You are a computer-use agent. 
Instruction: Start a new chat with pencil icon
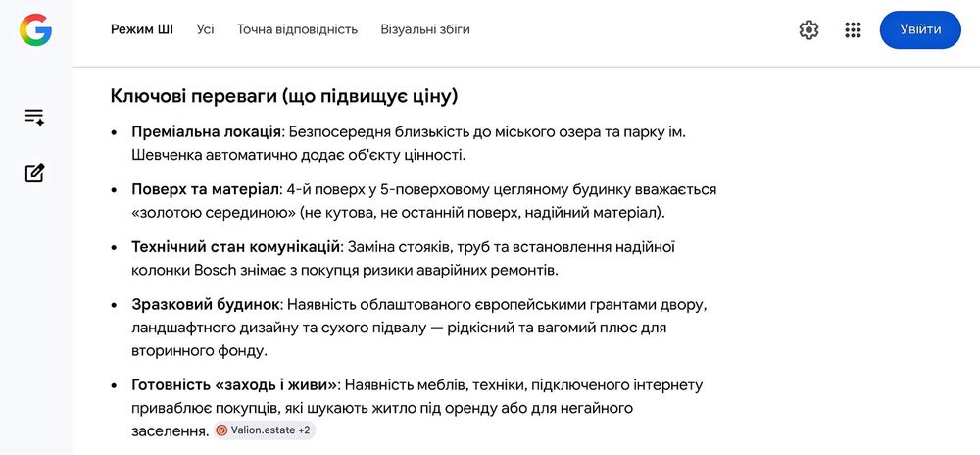coord(35,173)
